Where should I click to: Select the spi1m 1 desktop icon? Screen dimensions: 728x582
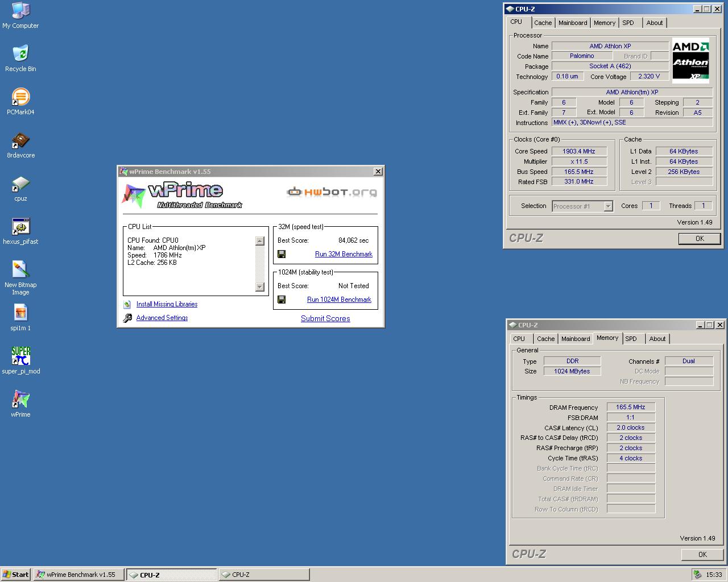20,318
